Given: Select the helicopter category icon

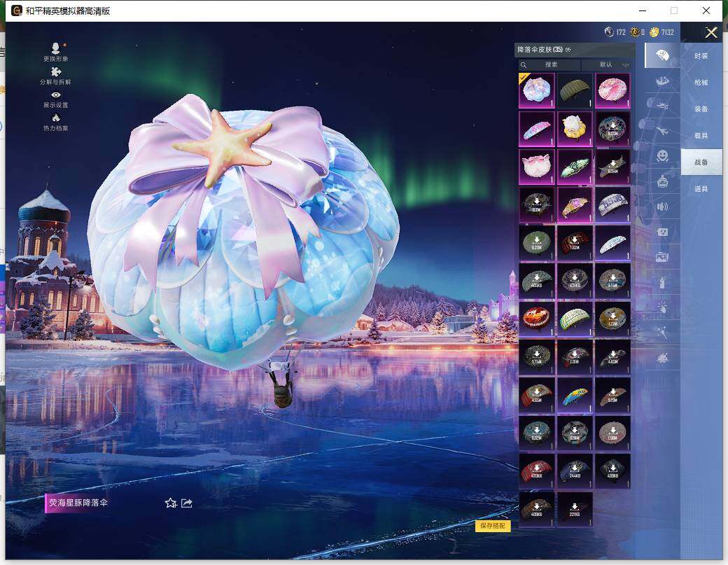Looking at the screenshot, I should tap(662, 106).
